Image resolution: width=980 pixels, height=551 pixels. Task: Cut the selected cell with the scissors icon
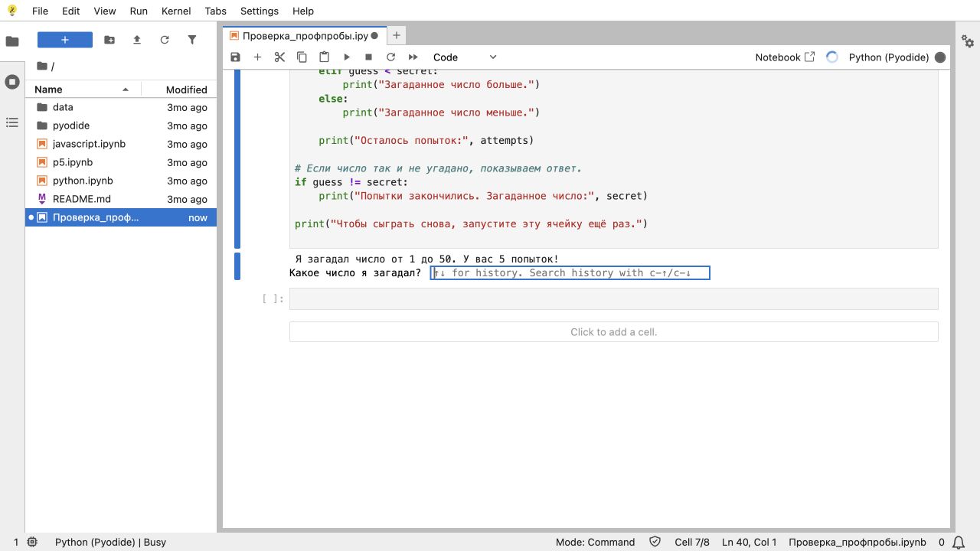click(x=279, y=57)
